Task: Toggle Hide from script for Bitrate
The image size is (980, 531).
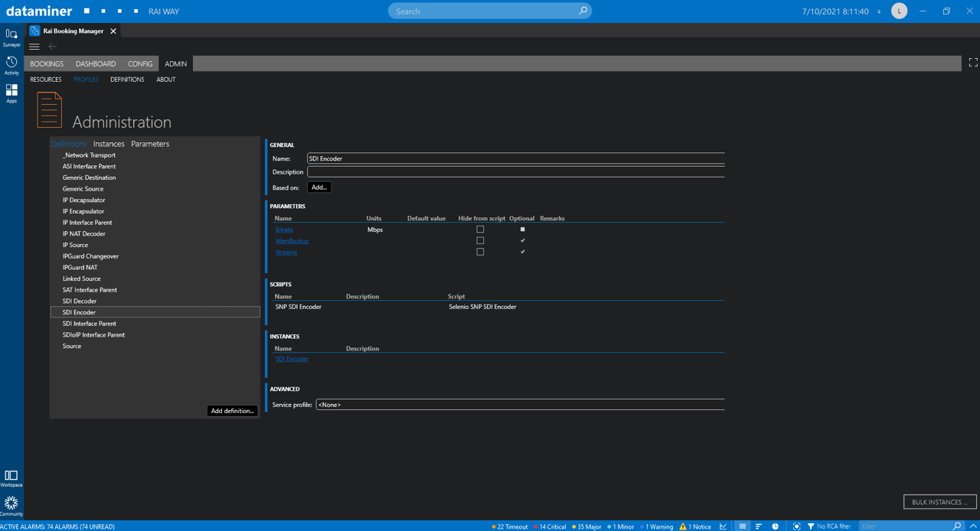Action: tap(480, 230)
